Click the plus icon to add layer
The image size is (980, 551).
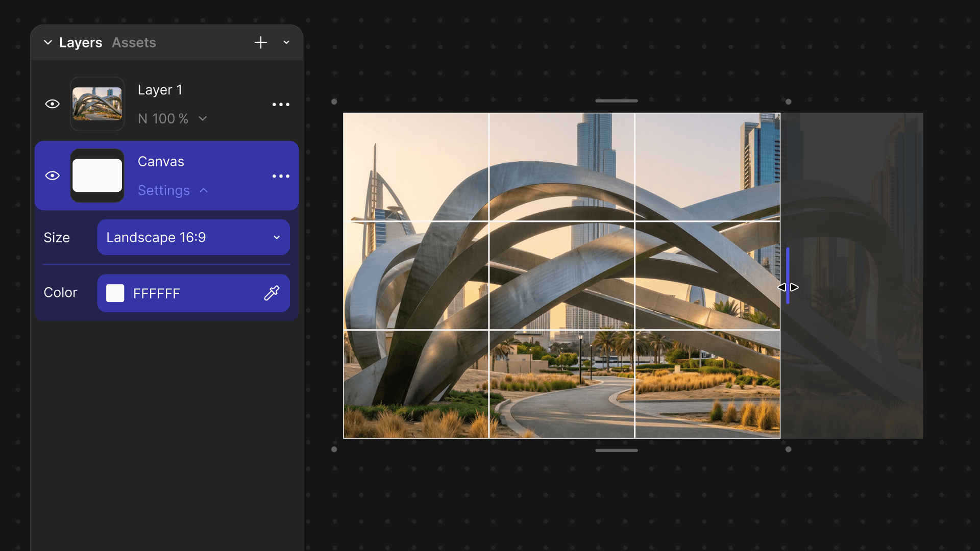point(261,42)
